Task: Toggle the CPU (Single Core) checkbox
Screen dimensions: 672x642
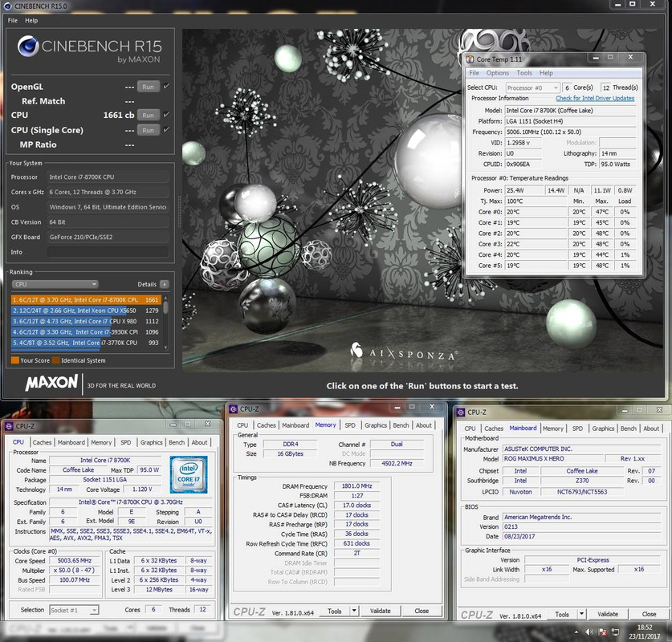Action: click(x=166, y=129)
